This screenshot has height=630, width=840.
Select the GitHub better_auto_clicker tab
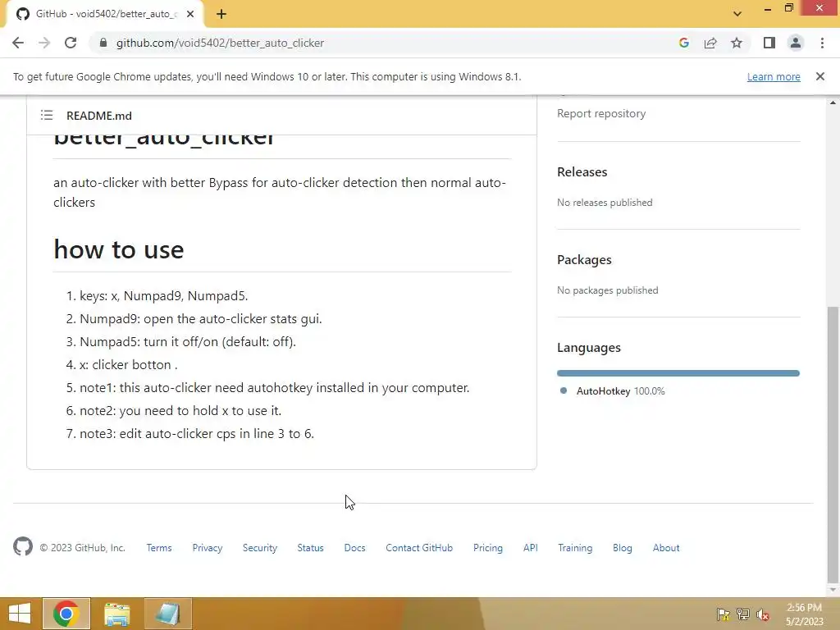[x=106, y=14]
